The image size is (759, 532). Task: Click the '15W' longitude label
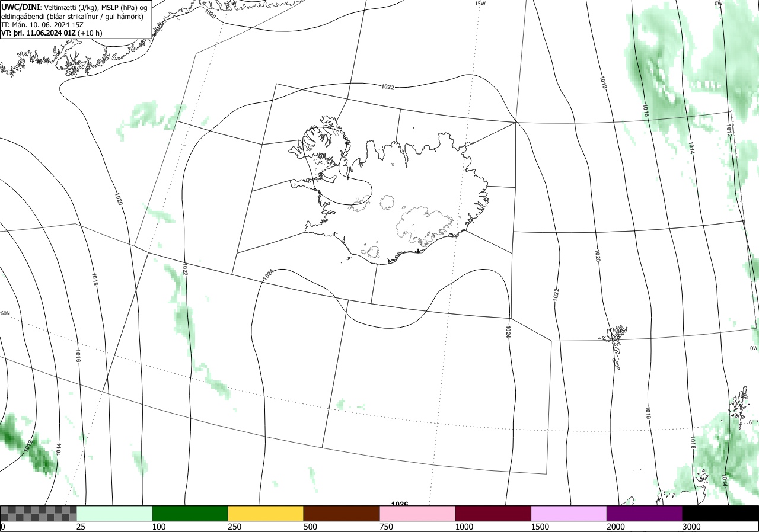point(480,4)
